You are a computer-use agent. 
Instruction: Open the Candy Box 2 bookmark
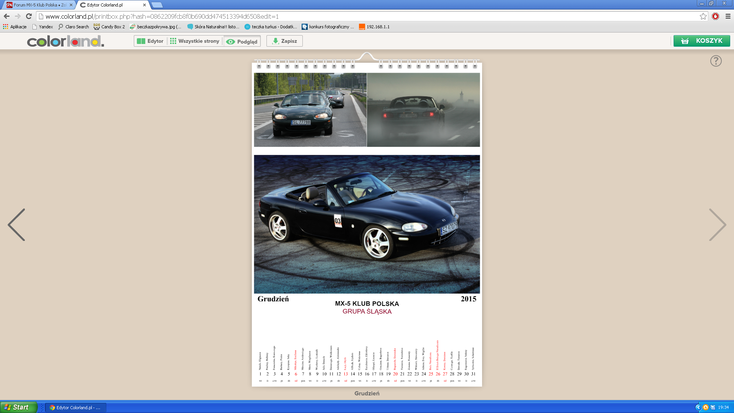109,27
